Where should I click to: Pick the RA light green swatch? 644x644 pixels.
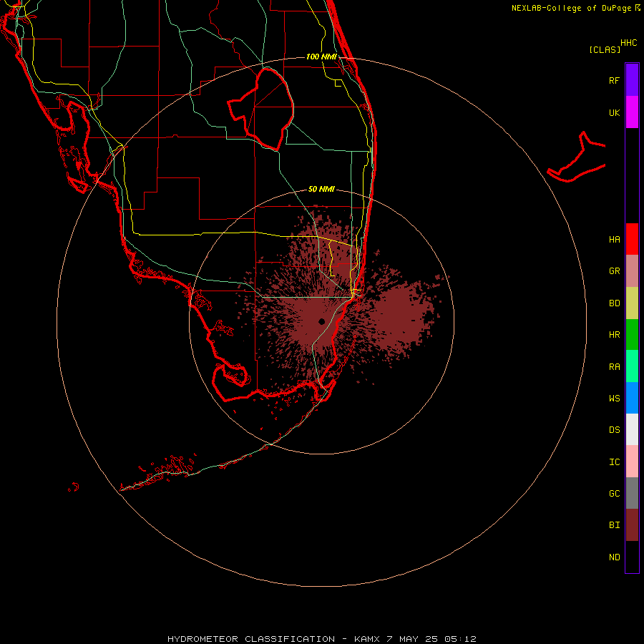[632, 366]
